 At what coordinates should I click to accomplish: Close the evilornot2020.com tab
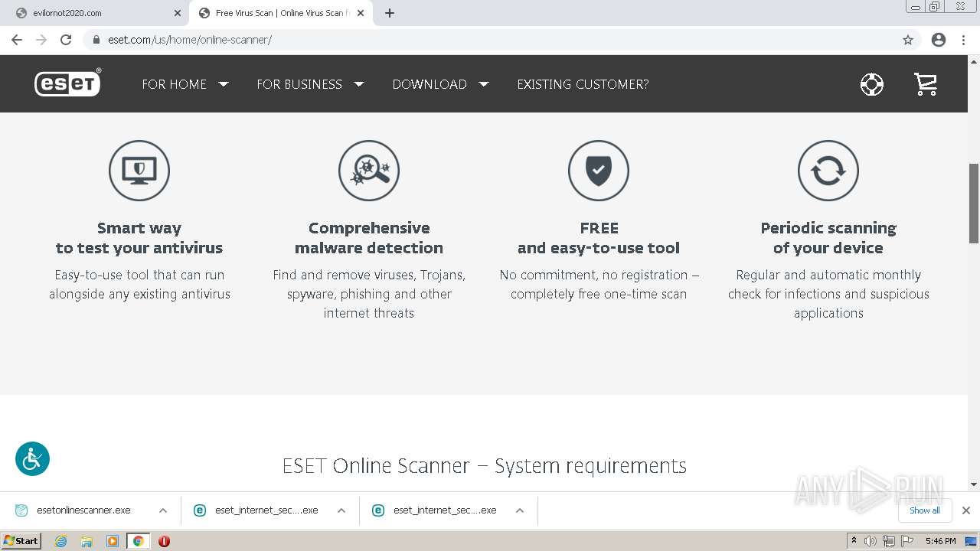pyautogui.click(x=178, y=13)
